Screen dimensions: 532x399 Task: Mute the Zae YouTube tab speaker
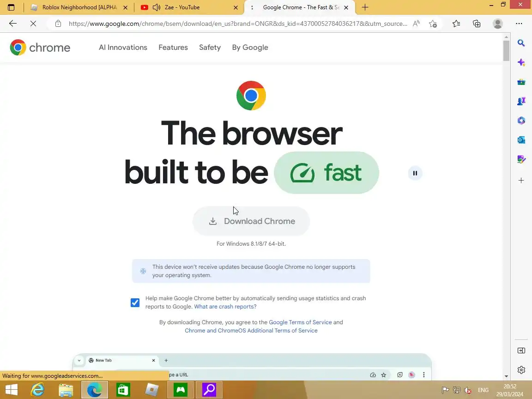tap(157, 7)
